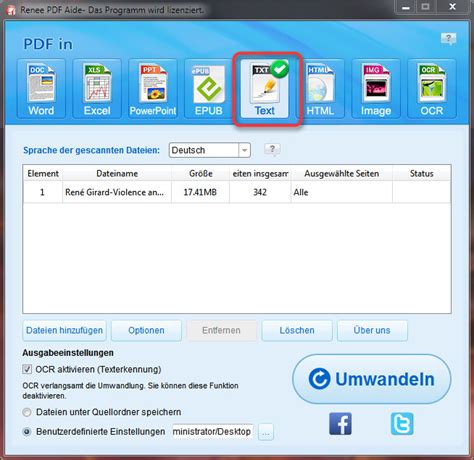Click the Status column header
The width and height of the screenshot is (474, 460).
pyautogui.click(x=422, y=174)
